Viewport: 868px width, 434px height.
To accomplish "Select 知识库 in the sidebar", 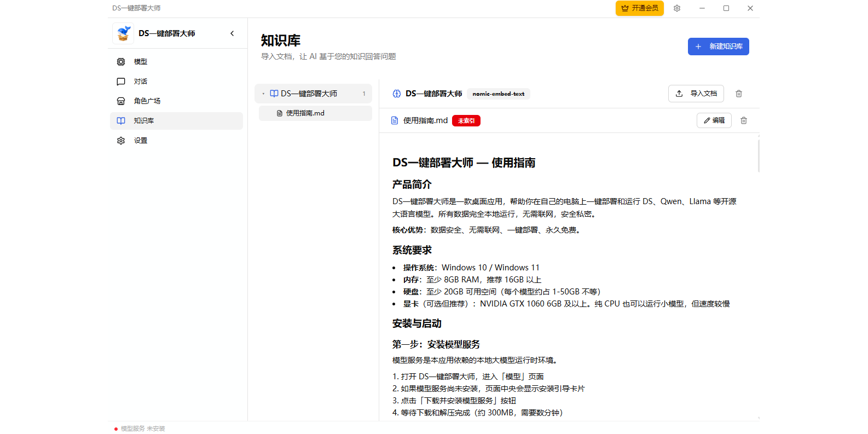I will [176, 121].
